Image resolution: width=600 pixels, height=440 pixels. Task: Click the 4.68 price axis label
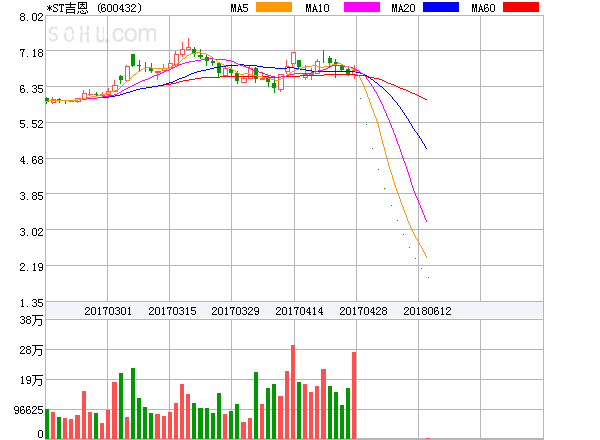(31, 160)
